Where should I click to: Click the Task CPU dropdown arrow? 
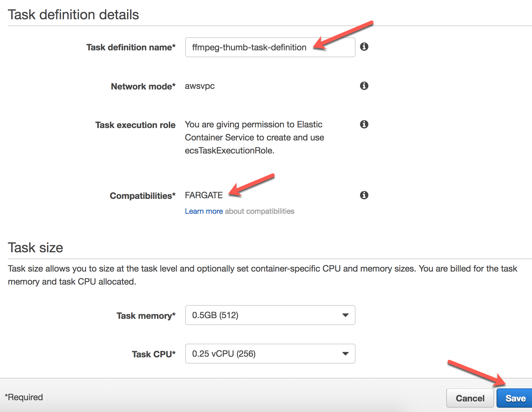pyautogui.click(x=345, y=354)
